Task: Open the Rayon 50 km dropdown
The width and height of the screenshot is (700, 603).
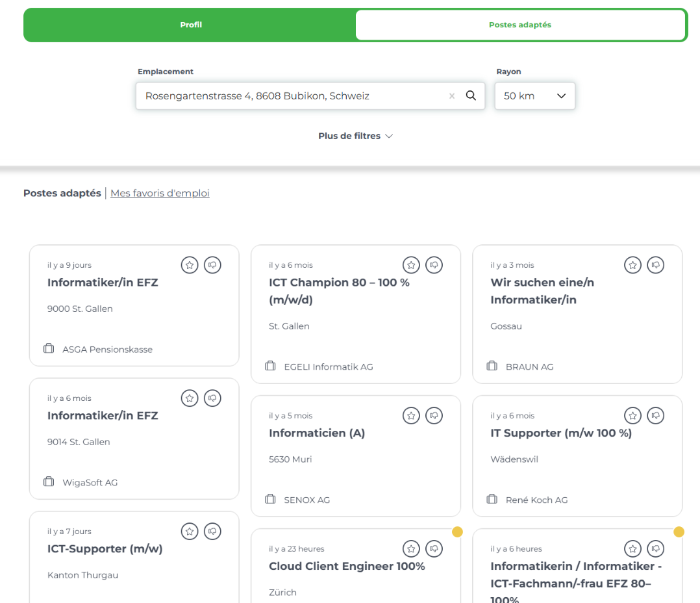Action: click(x=535, y=96)
